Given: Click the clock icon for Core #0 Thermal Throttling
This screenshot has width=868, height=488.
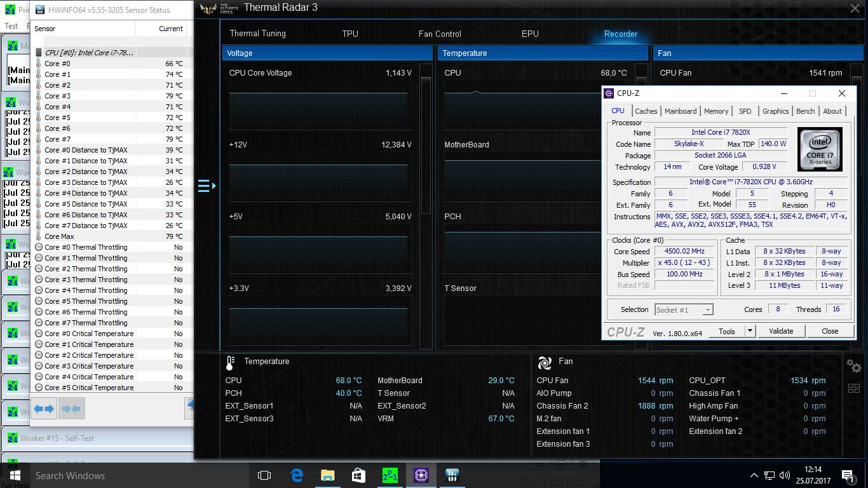Looking at the screenshot, I should point(39,247).
